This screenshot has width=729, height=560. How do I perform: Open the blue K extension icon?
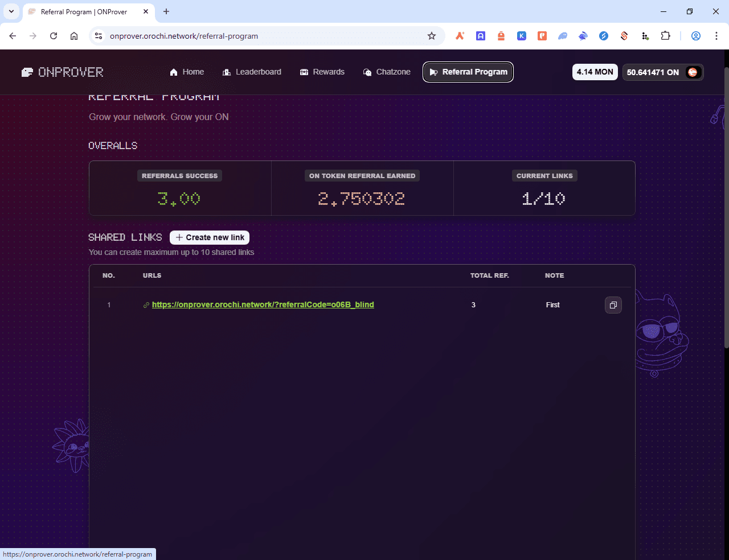point(522,36)
